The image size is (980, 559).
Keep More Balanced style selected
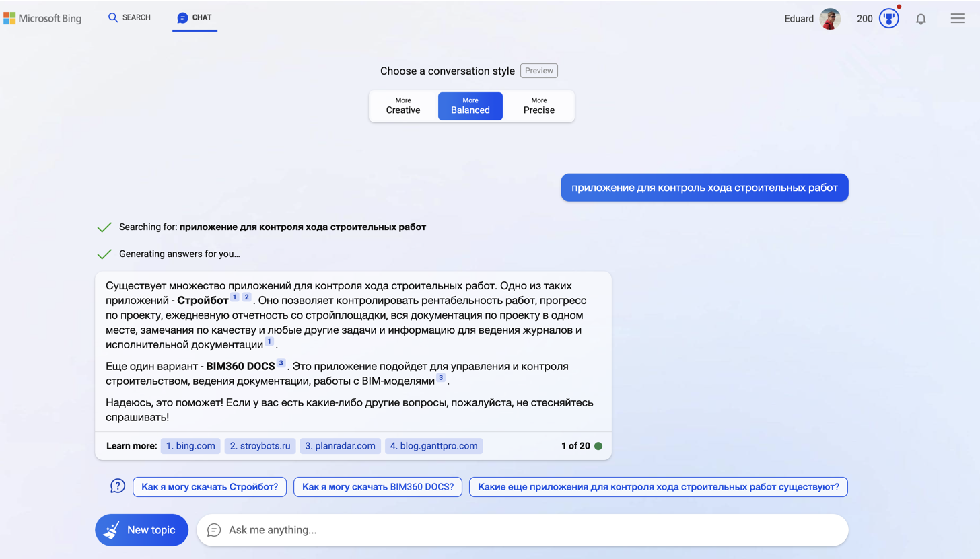[x=470, y=106]
